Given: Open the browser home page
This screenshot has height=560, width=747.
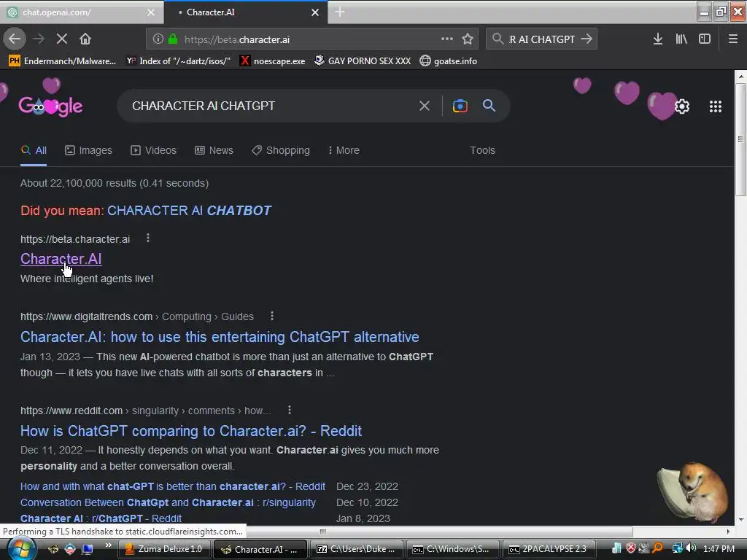Looking at the screenshot, I should tap(85, 39).
